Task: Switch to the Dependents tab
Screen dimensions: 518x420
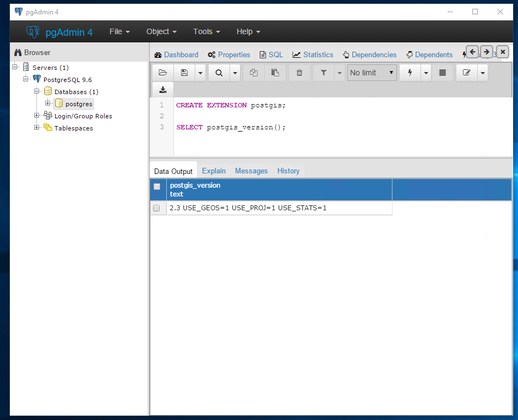Action: [x=429, y=55]
